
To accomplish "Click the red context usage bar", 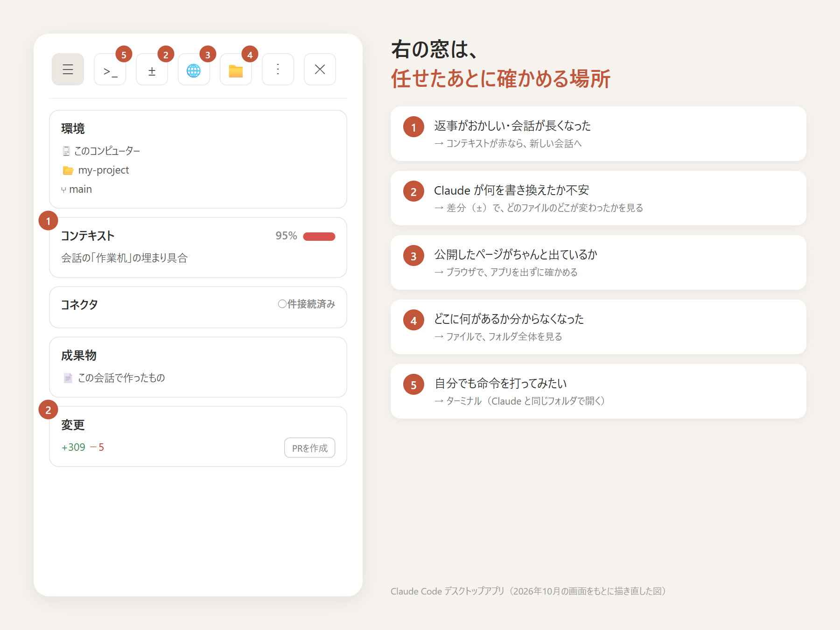I will [319, 237].
